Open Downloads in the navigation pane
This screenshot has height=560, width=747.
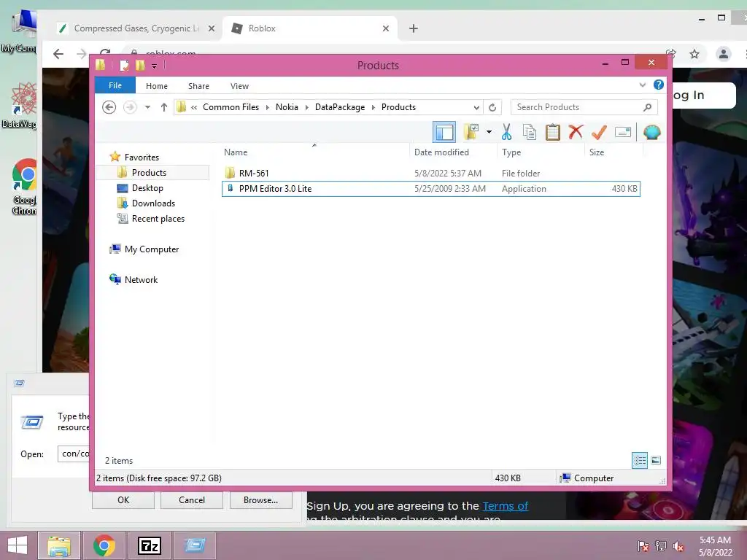[x=153, y=203]
